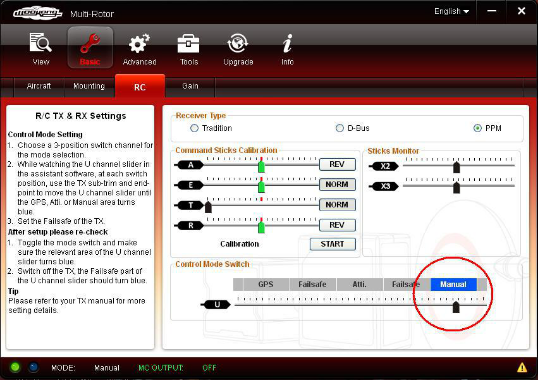
Task: Open the English language dropdown
Action: click(x=451, y=11)
